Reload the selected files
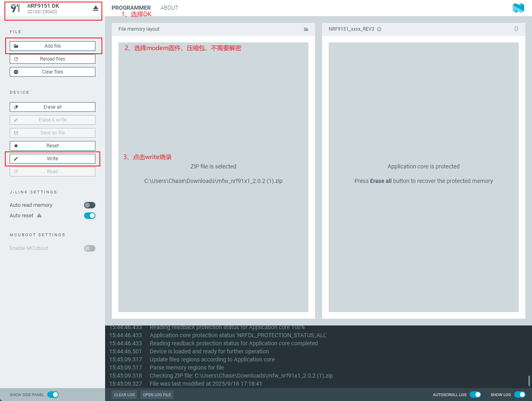 [53, 59]
